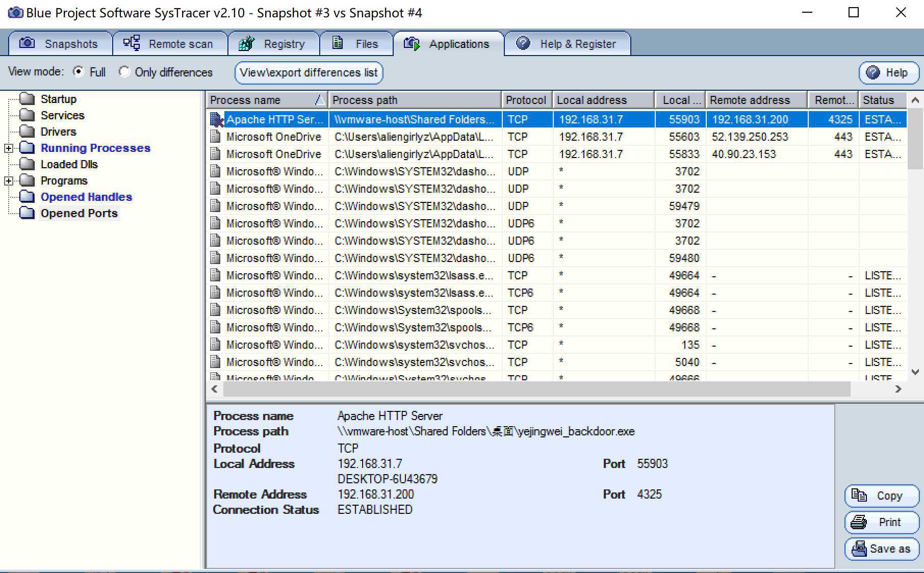This screenshot has width=924, height=573.
Task: Click the Help button
Action: 889,72
